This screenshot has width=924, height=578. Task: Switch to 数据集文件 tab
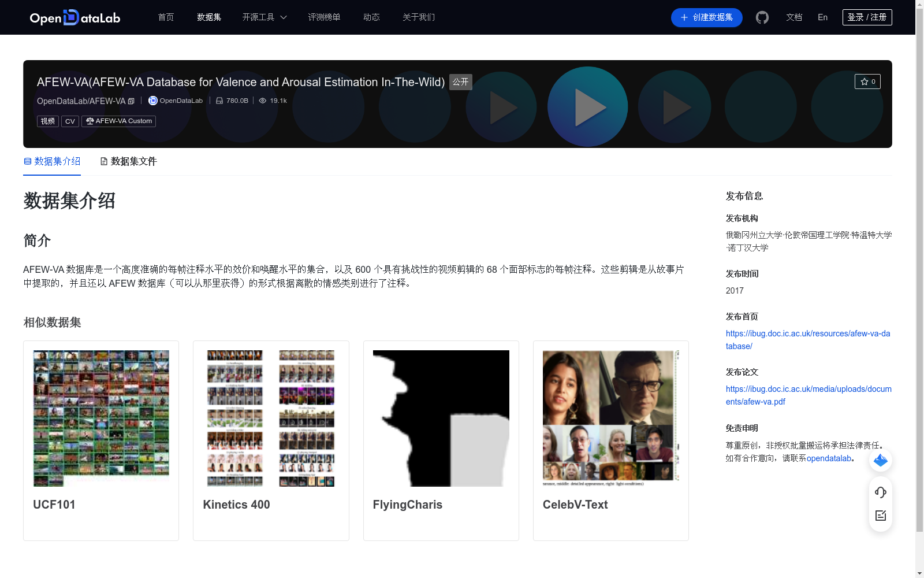128,161
